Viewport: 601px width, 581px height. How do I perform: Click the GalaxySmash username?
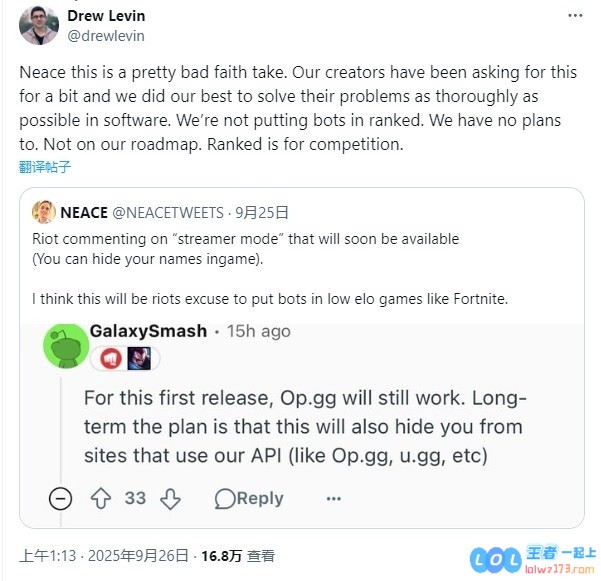(148, 330)
